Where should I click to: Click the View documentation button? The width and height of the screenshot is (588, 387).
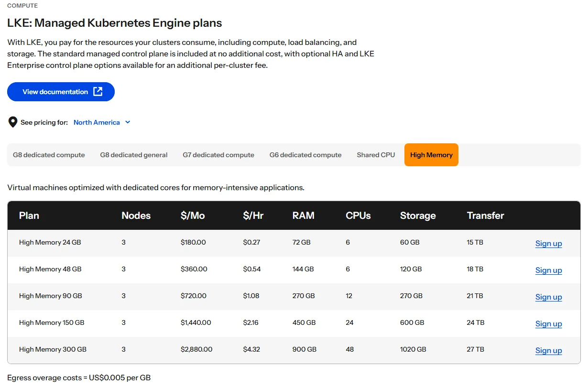(61, 92)
